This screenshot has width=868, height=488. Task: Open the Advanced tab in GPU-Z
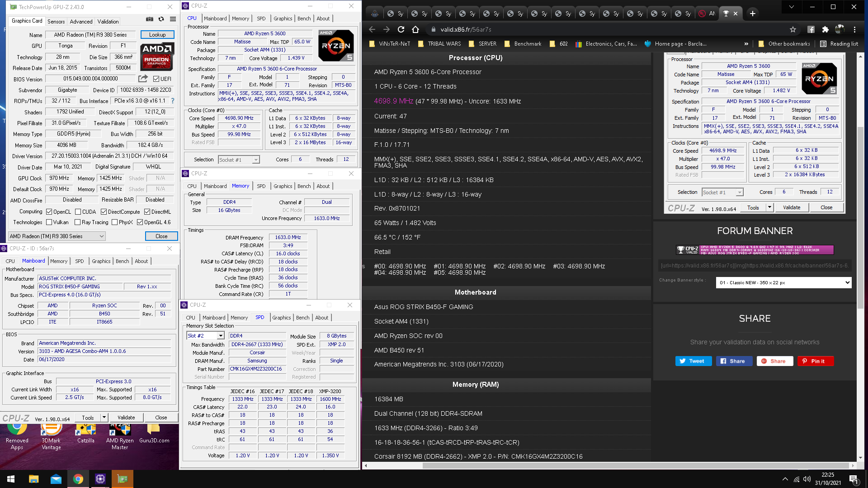pyautogui.click(x=81, y=21)
